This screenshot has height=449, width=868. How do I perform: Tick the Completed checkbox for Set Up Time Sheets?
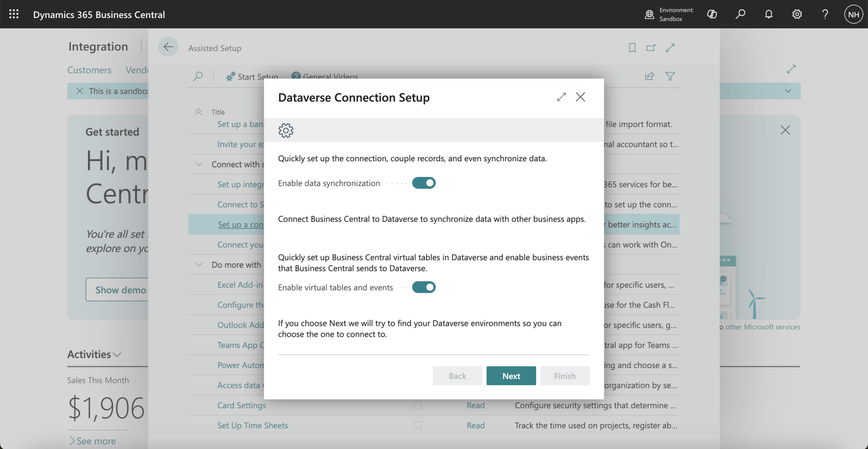(x=417, y=425)
